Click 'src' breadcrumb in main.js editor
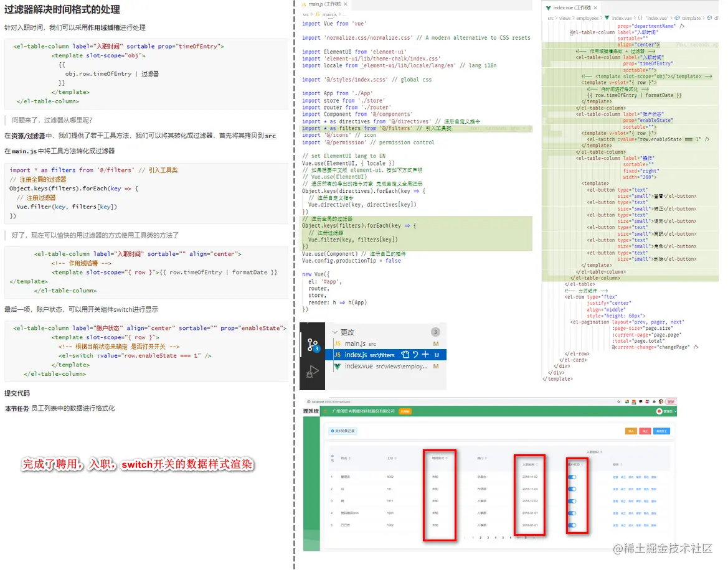The height and width of the screenshot is (570, 728). [x=306, y=14]
